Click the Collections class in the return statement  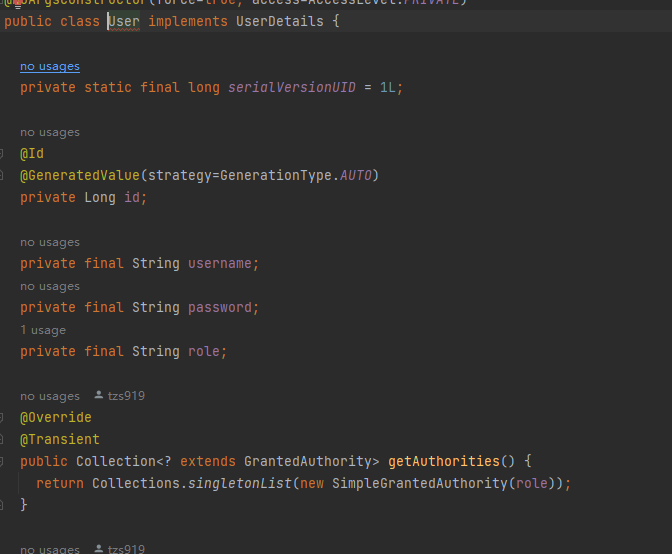click(x=136, y=484)
